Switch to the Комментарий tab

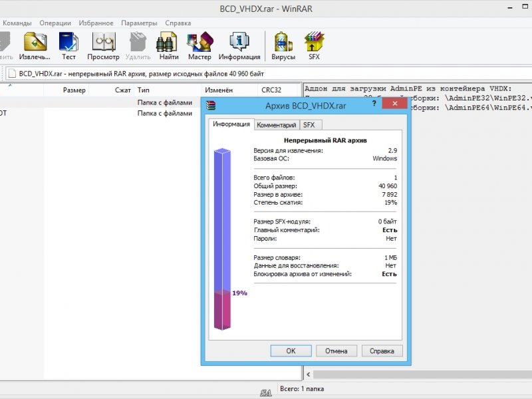(x=277, y=125)
